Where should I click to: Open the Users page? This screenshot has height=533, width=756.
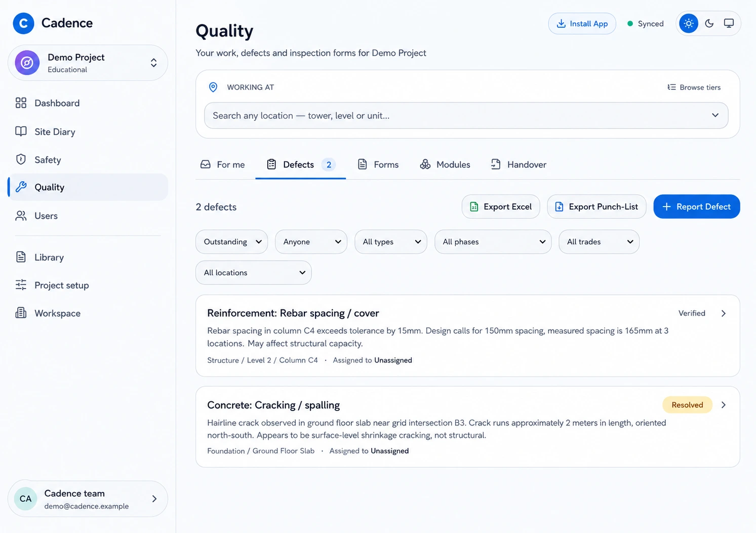tap(88, 216)
